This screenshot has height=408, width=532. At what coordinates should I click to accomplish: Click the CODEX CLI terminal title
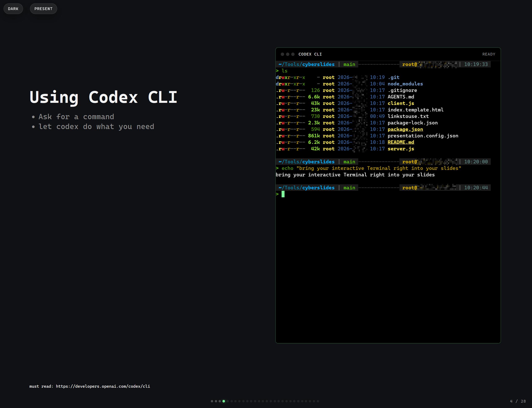[x=310, y=54]
